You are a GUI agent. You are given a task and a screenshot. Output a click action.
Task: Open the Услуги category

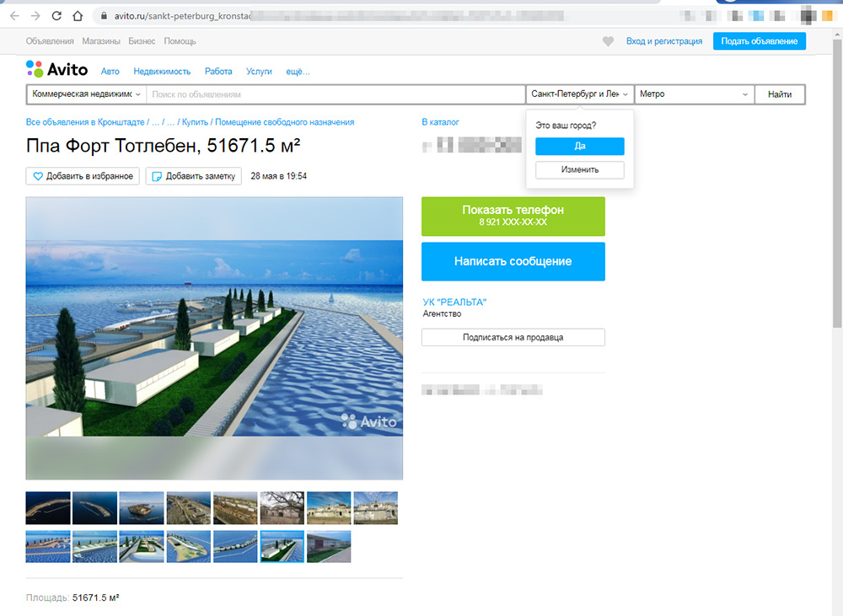click(259, 72)
